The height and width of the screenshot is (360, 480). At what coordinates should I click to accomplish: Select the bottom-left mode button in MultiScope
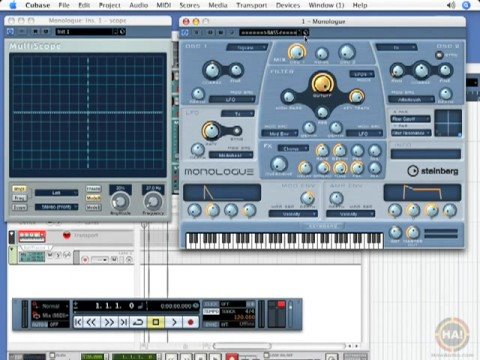point(19,207)
